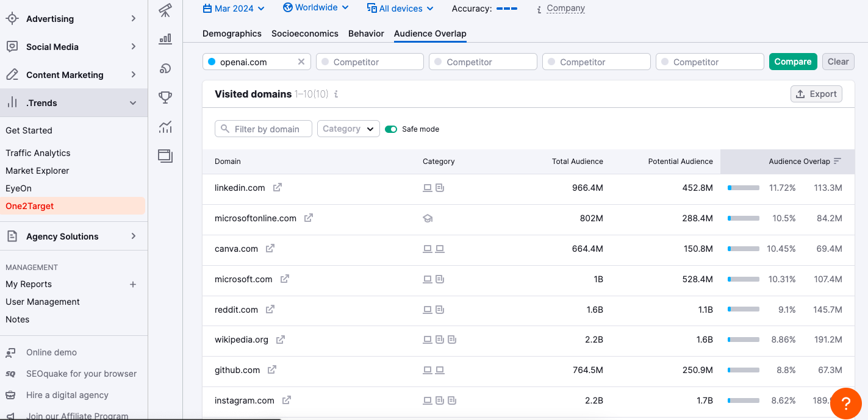Click the plus icon beside My Reports
The image size is (868, 420).
click(x=133, y=284)
